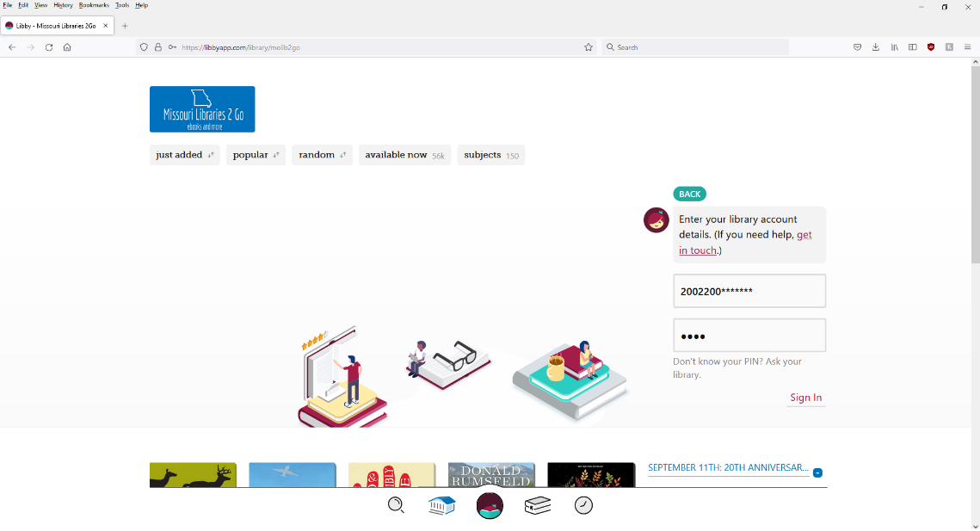The height and width of the screenshot is (531, 980).
Task: Open the History menu
Action: [x=63, y=5]
